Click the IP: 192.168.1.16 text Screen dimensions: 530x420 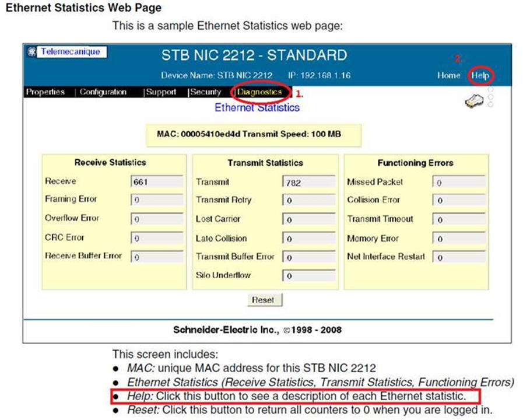coord(320,75)
